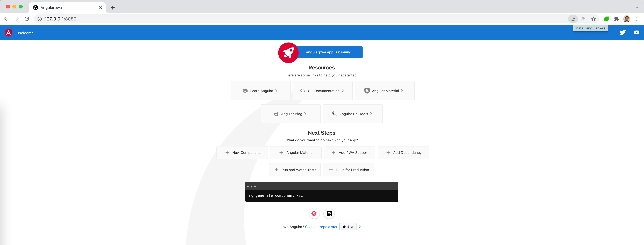Reload the page
The height and width of the screenshot is (245, 644).
27,19
